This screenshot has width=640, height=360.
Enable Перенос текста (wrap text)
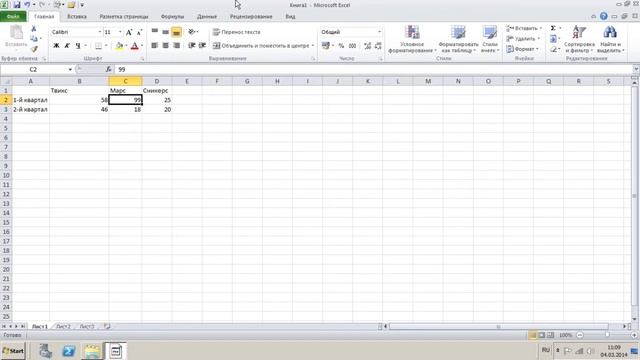point(237,32)
